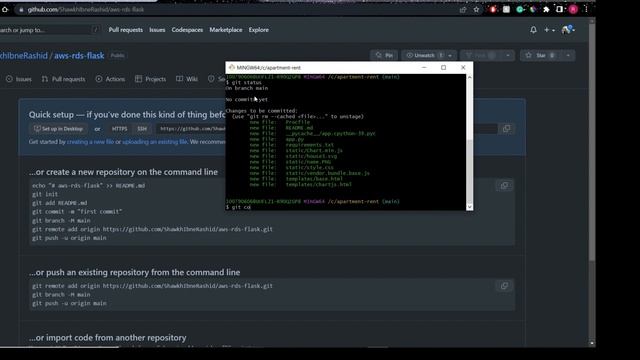The height and width of the screenshot is (360, 640).
Task: Expand the Unwatch dropdown arrow
Action: [450, 56]
